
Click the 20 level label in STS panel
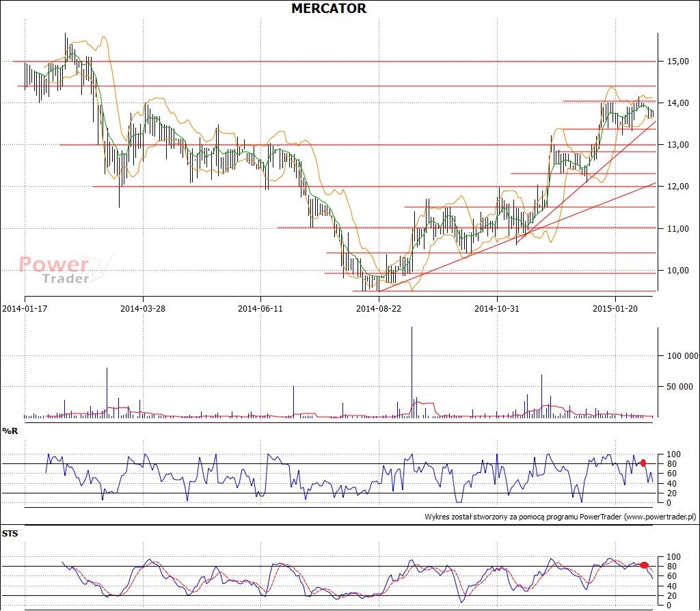coord(671,596)
